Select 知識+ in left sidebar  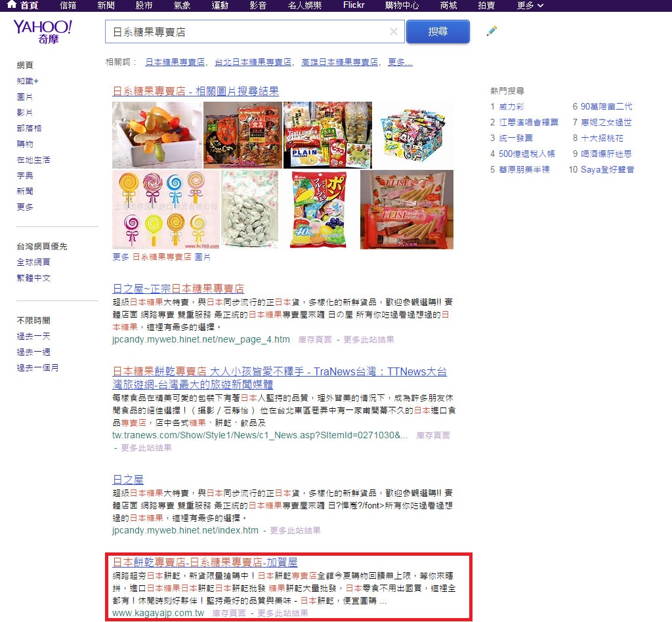coord(28,81)
